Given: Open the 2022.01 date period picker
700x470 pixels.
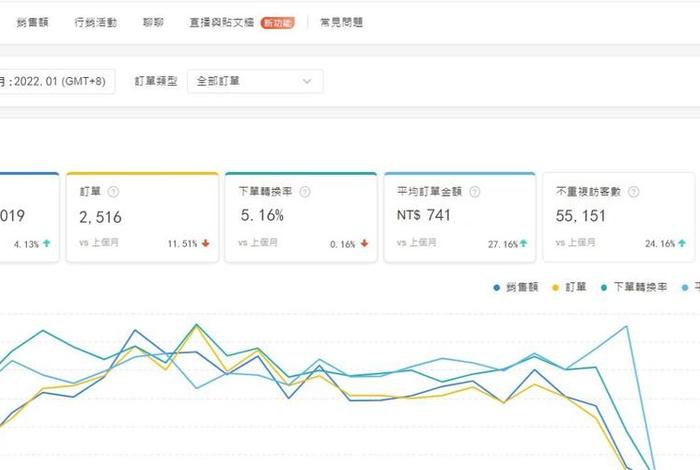Looking at the screenshot, I should click(x=57, y=81).
